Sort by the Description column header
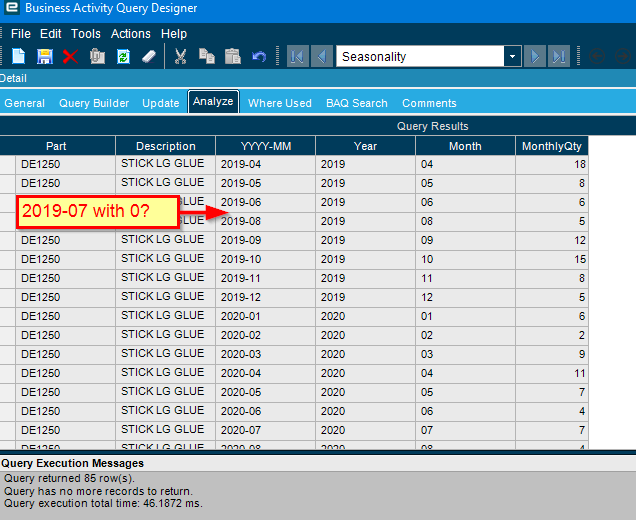Image resolution: width=636 pixels, height=520 pixels. pyautogui.click(x=165, y=146)
